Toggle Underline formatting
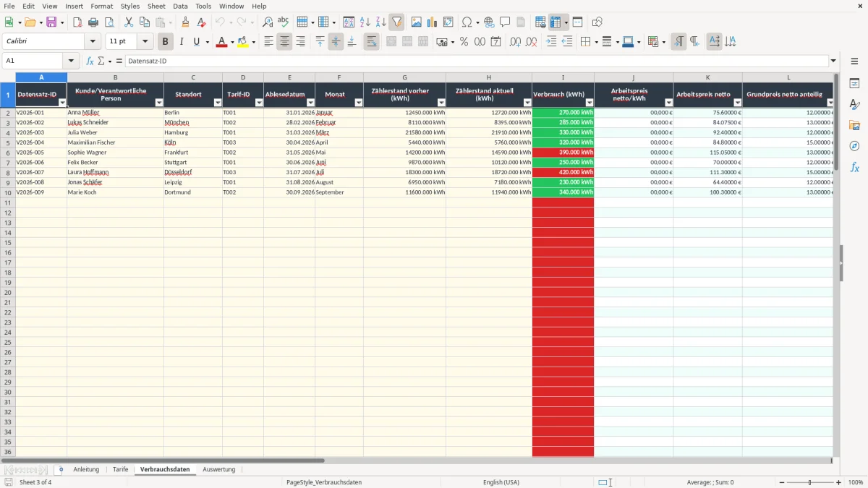Screen dimensions: 868x488 tap(196, 42)
